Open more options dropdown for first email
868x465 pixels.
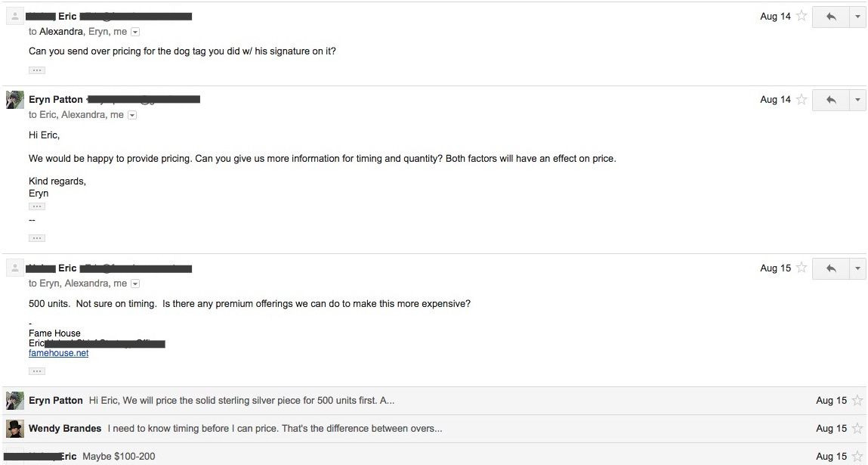pos(857,17)
